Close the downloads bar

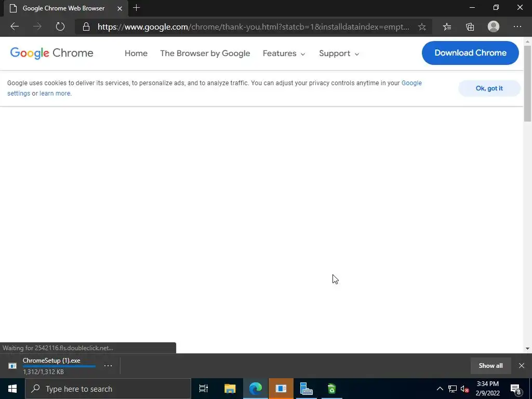tap(522, 365)
